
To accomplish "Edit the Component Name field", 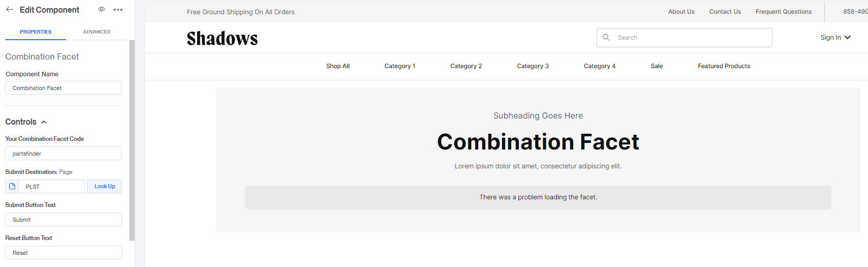I will [64, 88].
